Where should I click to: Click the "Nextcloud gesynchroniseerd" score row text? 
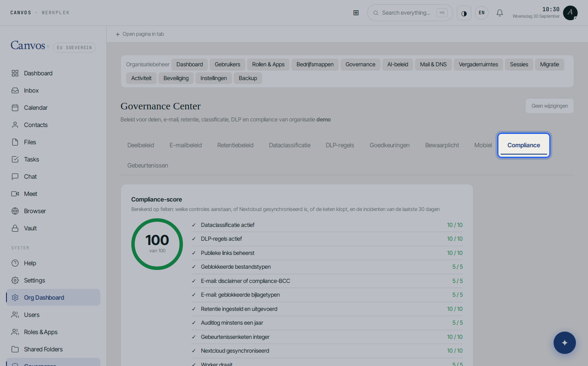[235, 351]
